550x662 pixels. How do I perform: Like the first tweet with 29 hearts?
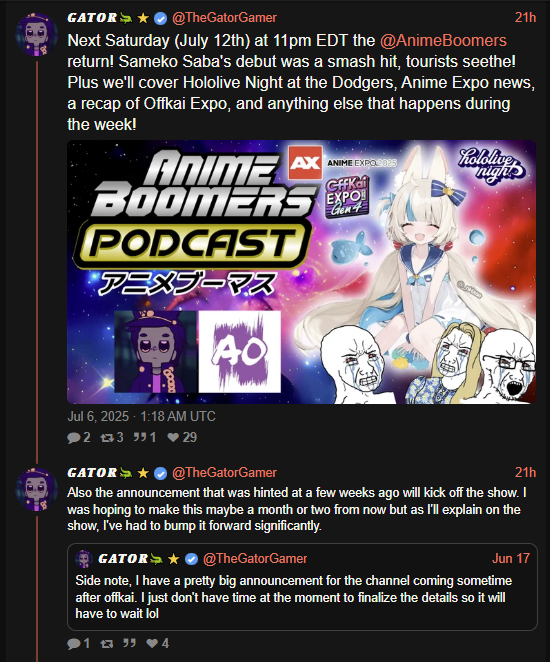pyautogui.click(x=173, y=437)
